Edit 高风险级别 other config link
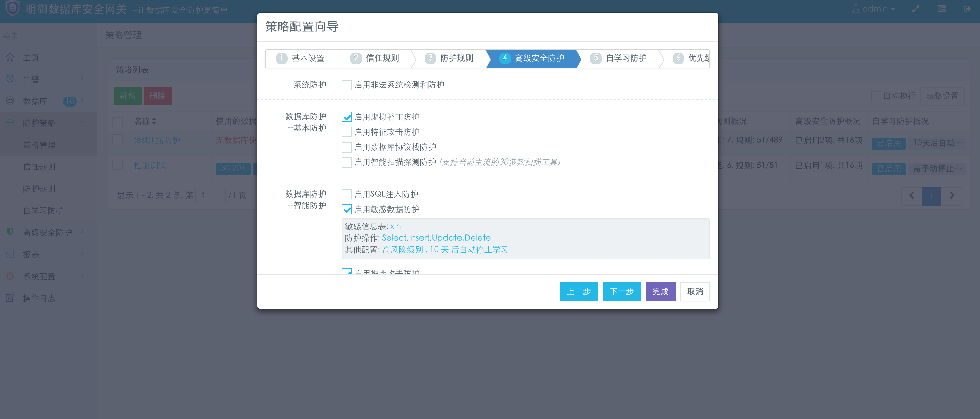 [445, 250]
